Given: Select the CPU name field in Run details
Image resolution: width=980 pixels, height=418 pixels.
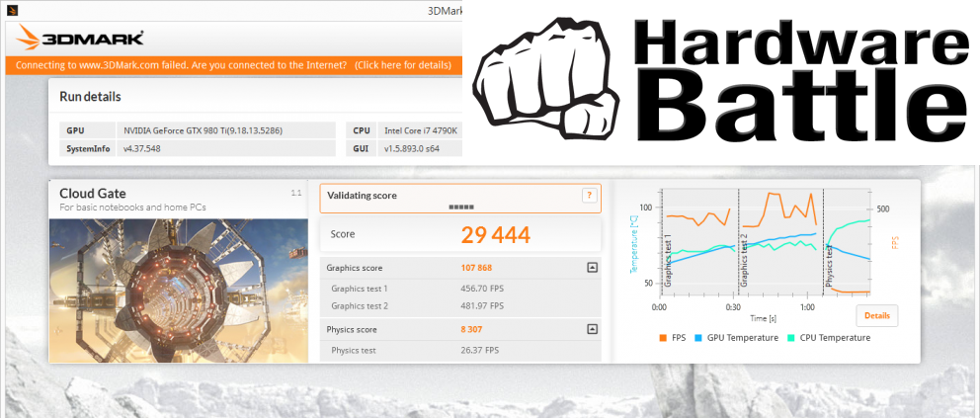Looking at the screenshot, I should pyautogui.click(x=421, y=130).
